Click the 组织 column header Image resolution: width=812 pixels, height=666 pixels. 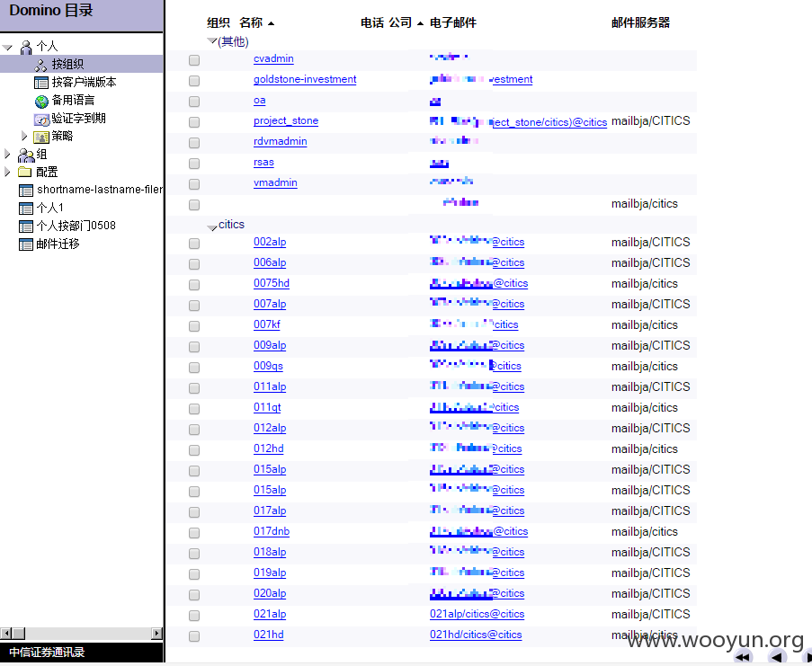click(218, 22)
